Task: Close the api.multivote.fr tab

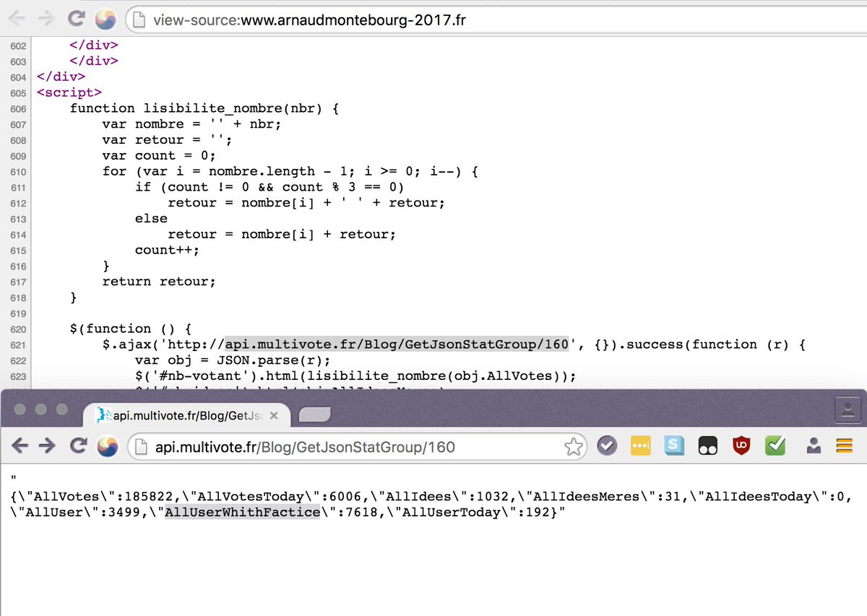Action: point(275,416)
